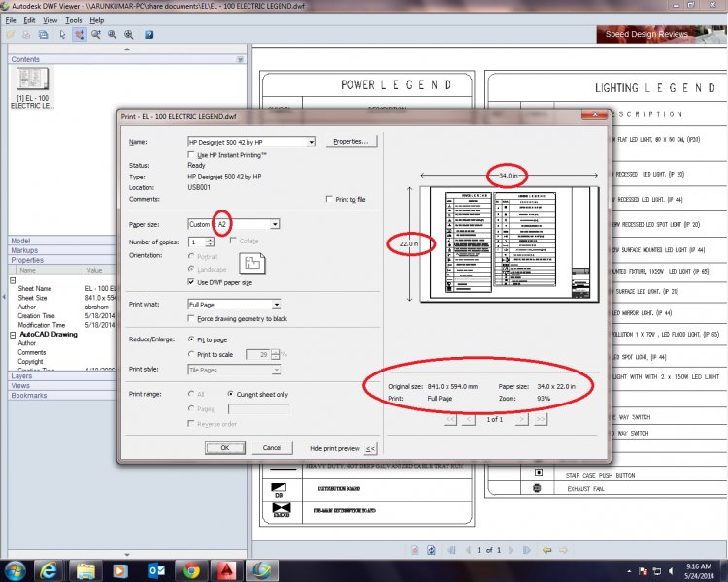Toggle the Collate checkbox
728x582 pixels.
233,241
